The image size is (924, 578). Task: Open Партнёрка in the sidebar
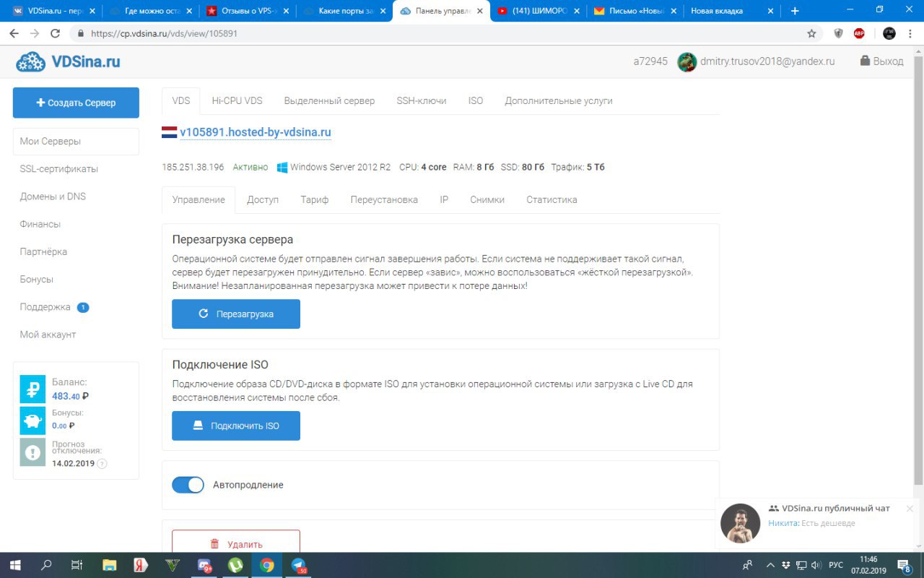click(43, 251)
